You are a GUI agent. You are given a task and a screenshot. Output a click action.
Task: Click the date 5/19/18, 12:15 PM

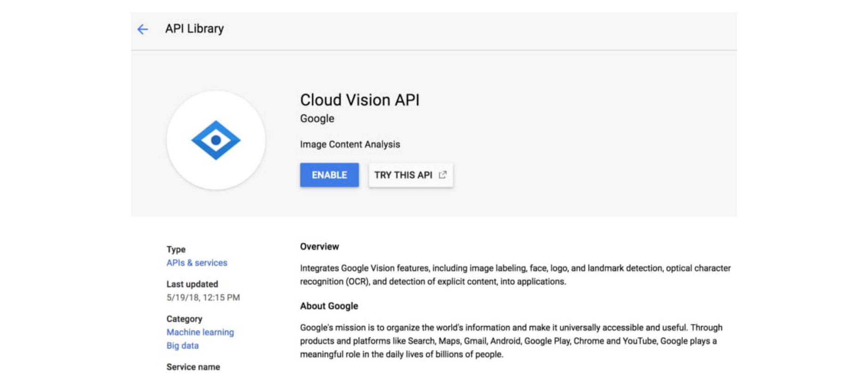[x=203, y=297]
